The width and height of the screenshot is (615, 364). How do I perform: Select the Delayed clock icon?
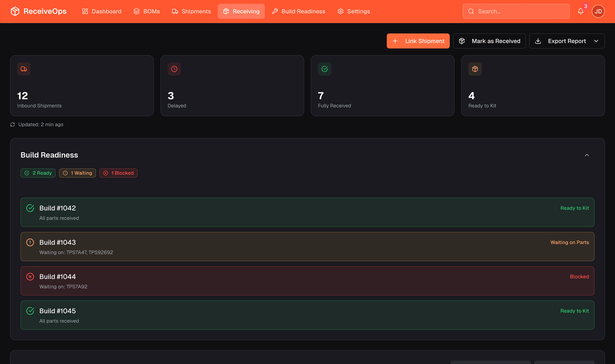[x=174, y=69]
